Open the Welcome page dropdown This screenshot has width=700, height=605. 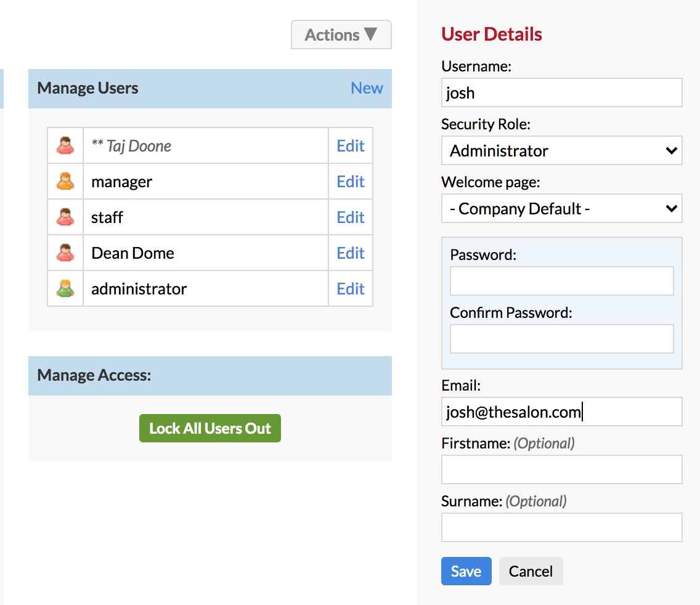pos(561,208)
